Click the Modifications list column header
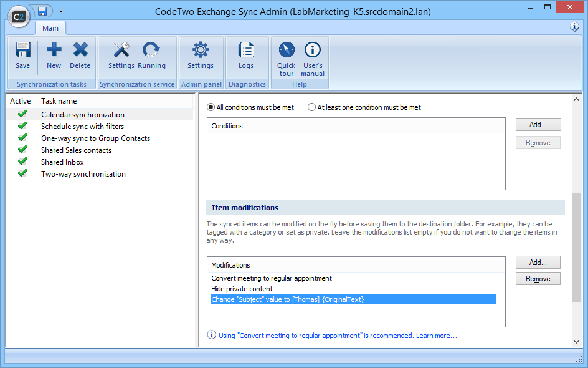588x368 pixels. point(352,264)
